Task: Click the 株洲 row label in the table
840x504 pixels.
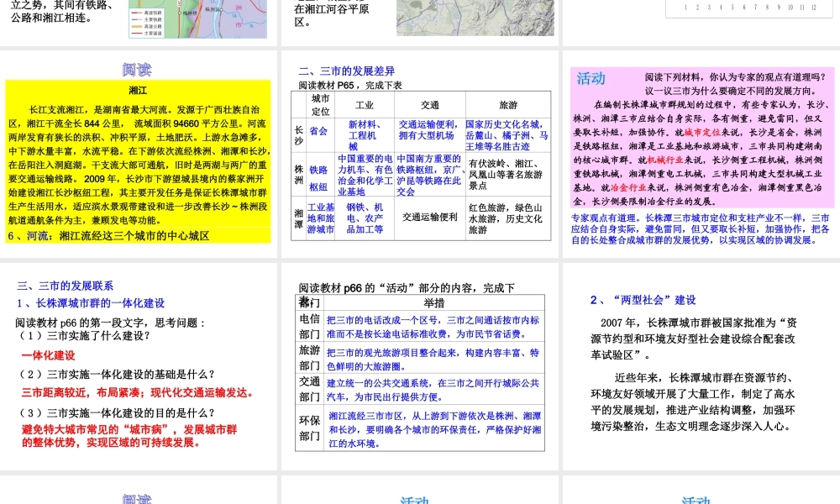Action: pos(299,175)
